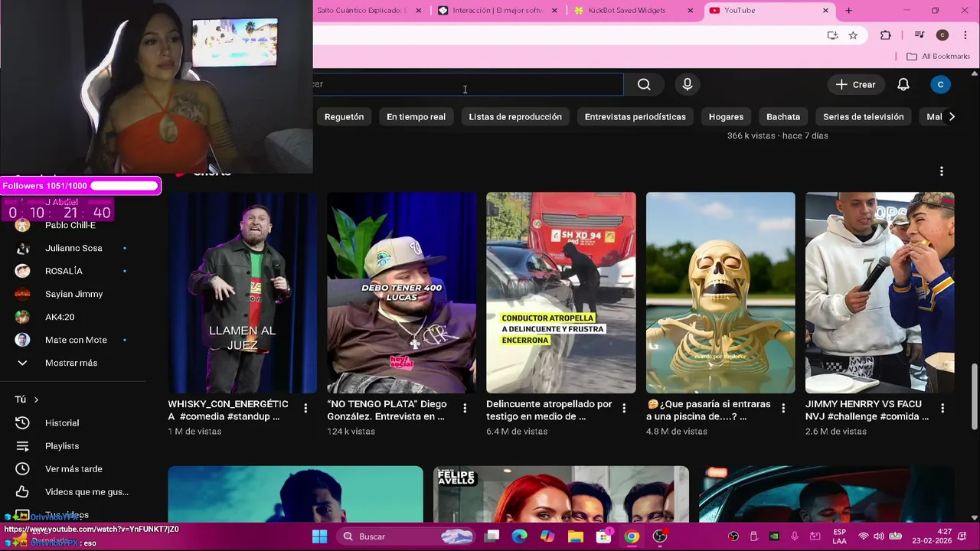Open File Explorer from taskbar
The height and width of the screenshot is (551, 980).
coord(575,536)
